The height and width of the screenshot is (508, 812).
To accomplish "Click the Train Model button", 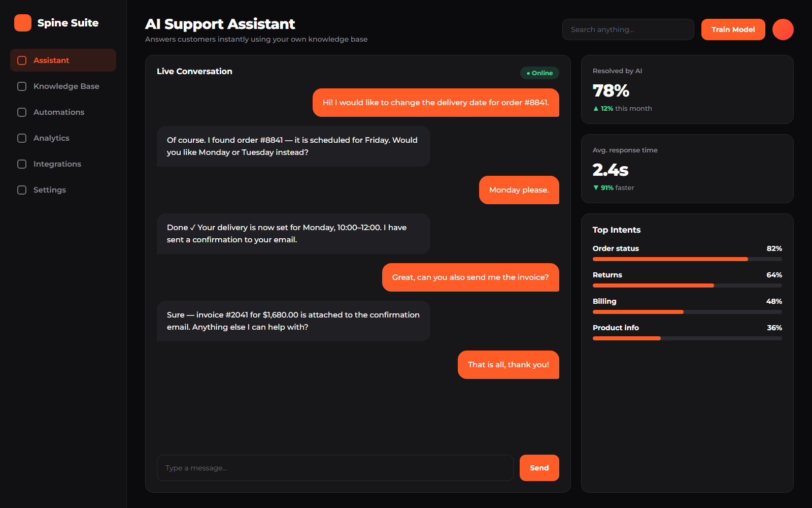I will [x=733, y=29].
